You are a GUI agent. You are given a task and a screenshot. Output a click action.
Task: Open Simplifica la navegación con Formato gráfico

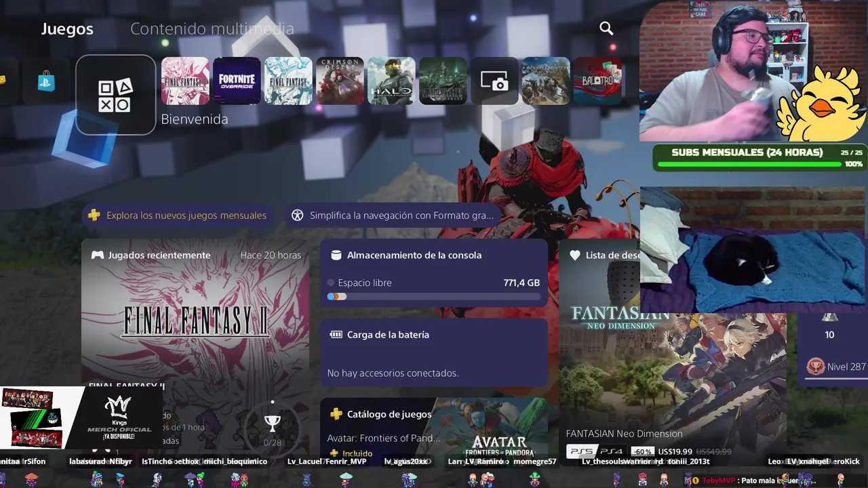(x=393, y=216)
